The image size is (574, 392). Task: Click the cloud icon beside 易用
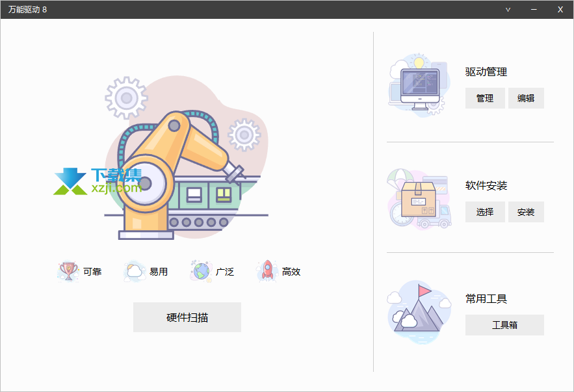click(x=134, y=271)
